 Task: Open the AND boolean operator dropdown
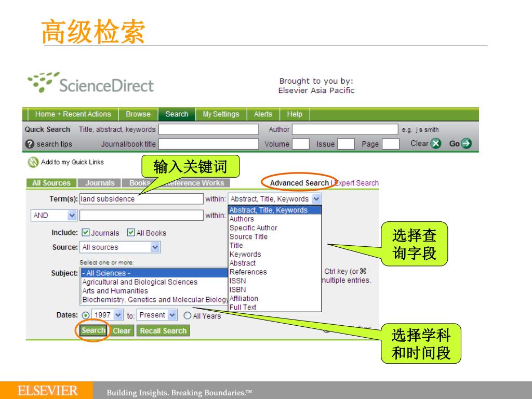coord(72,215)
